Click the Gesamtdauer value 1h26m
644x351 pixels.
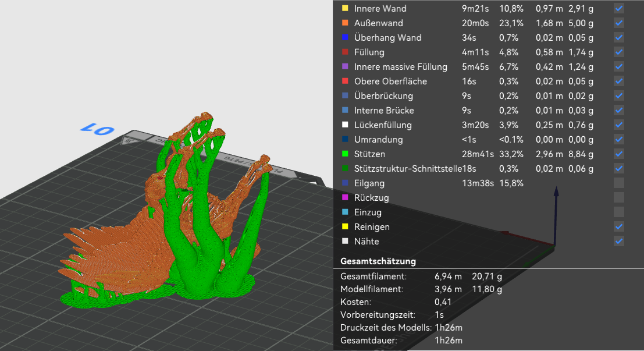click(449, 341)
